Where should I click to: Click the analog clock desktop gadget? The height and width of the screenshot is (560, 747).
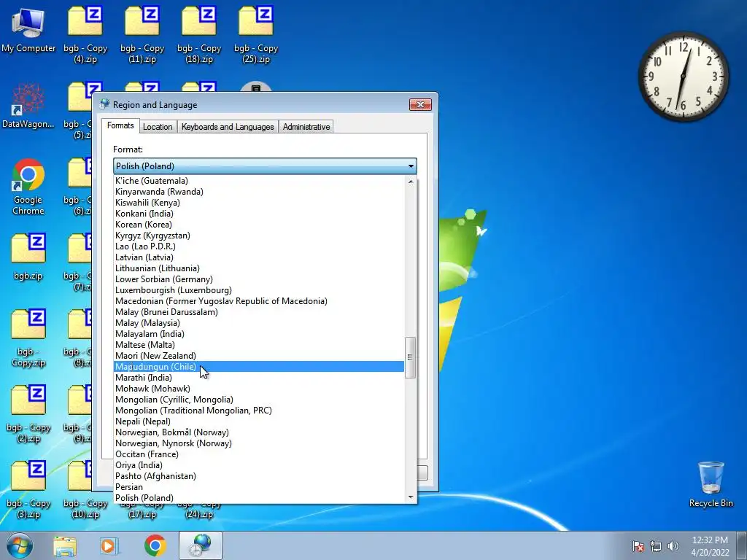pyautogui.click(x=684, y=76)
